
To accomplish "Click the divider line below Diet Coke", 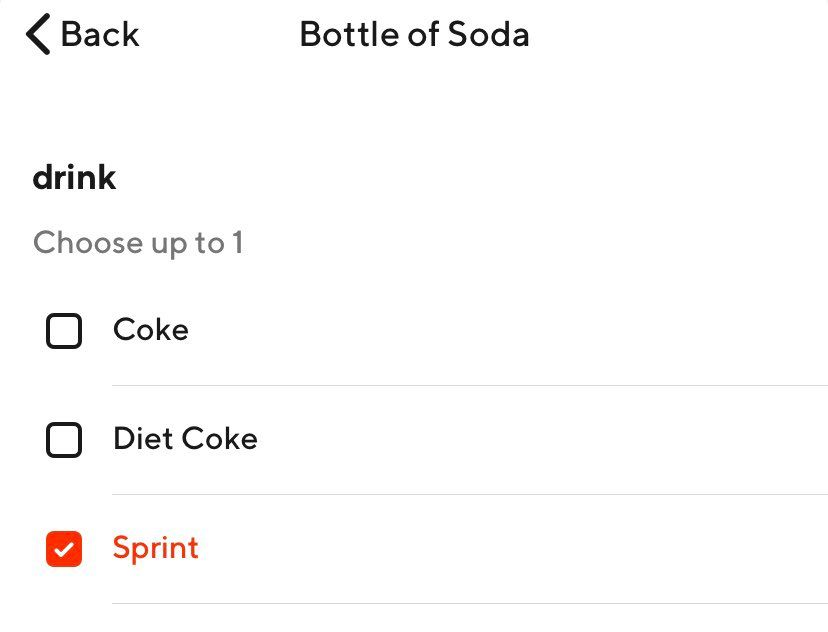I will click(x=470, y=494).
